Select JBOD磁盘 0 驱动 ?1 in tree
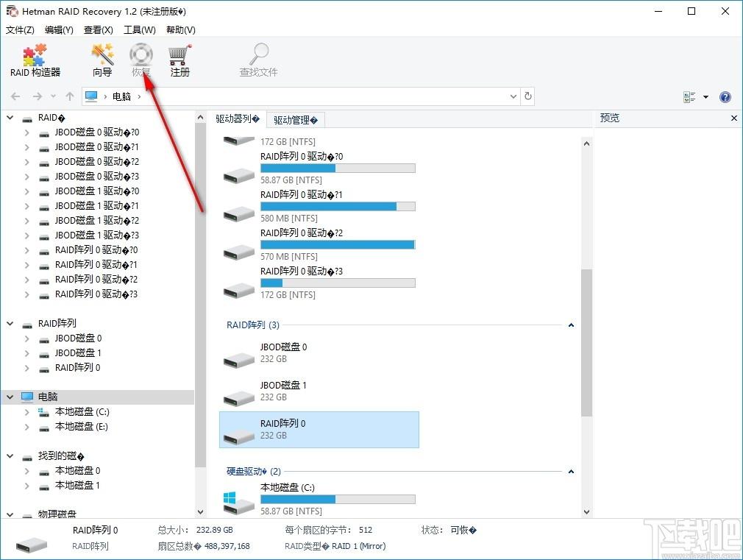743x560 pixels. [96, 147]
